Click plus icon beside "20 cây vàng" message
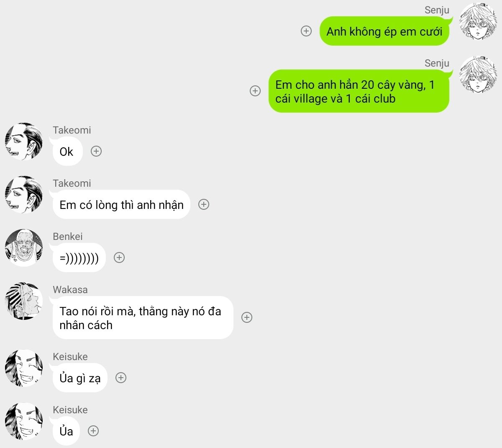 coord(255,91)
